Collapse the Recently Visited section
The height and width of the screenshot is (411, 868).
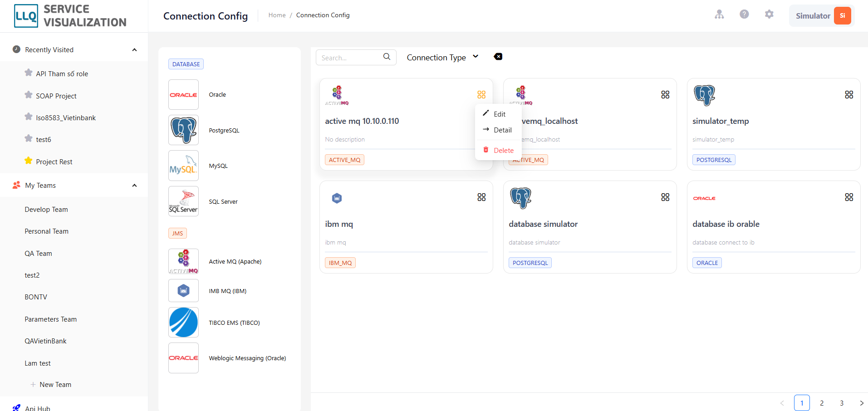coord(134,50)
